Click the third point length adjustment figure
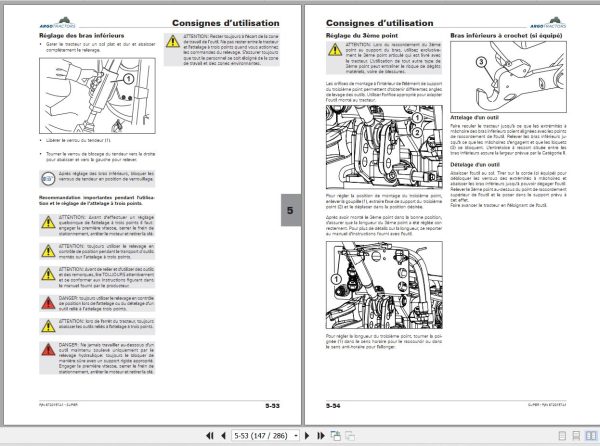This screenshot has height=446, width=600. click(x=384, y=285)
